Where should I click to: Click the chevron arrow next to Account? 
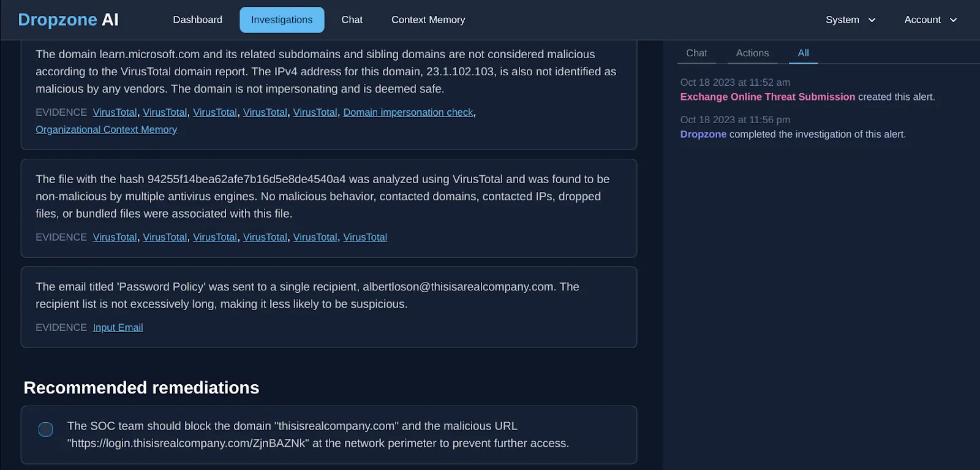(x=953, y=20)
